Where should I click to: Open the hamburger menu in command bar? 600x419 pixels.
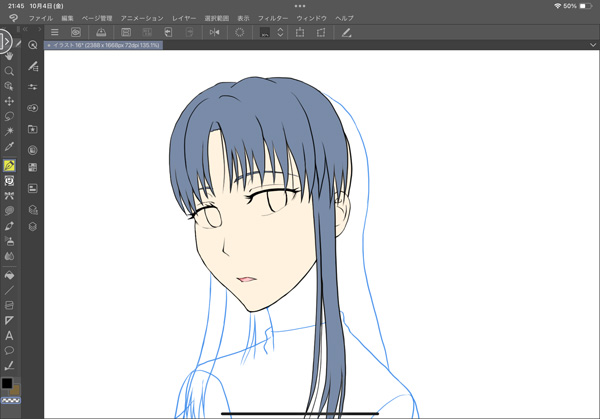point(55,32)
